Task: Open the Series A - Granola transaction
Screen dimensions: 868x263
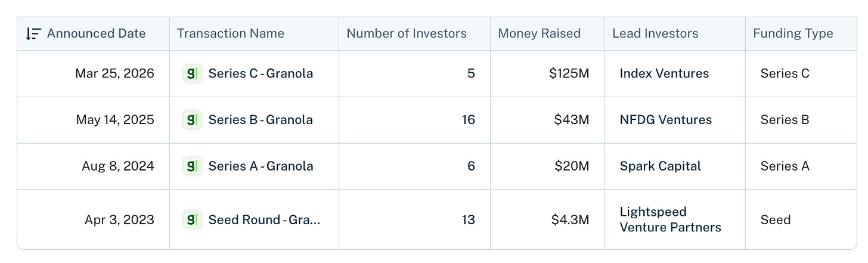Action: click(x=261, y=166)
